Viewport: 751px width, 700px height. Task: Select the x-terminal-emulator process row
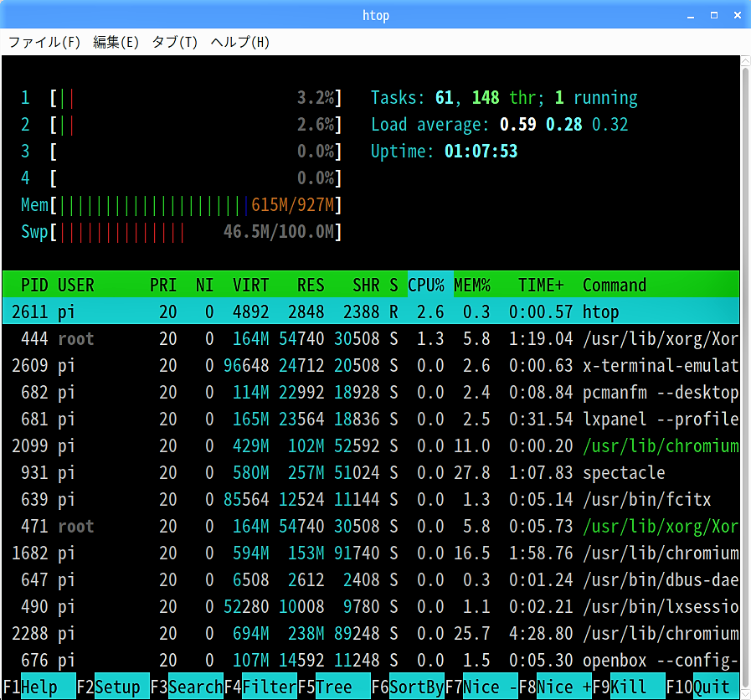pos(371,366)
